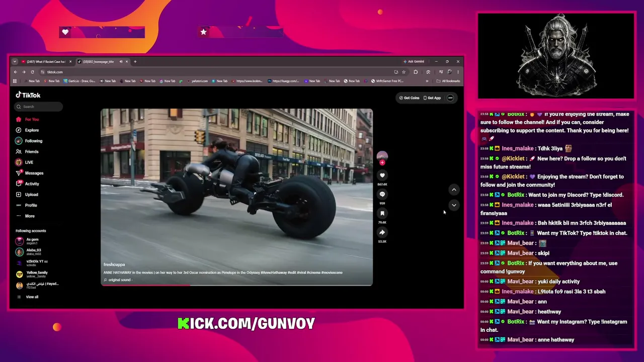Open the tab search dropdown
644x362 pixels.
[15, 62]
